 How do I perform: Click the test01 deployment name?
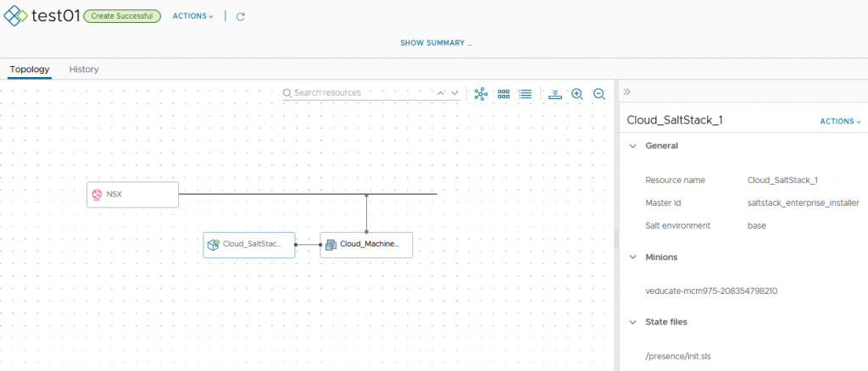click(x=56, y=16)
